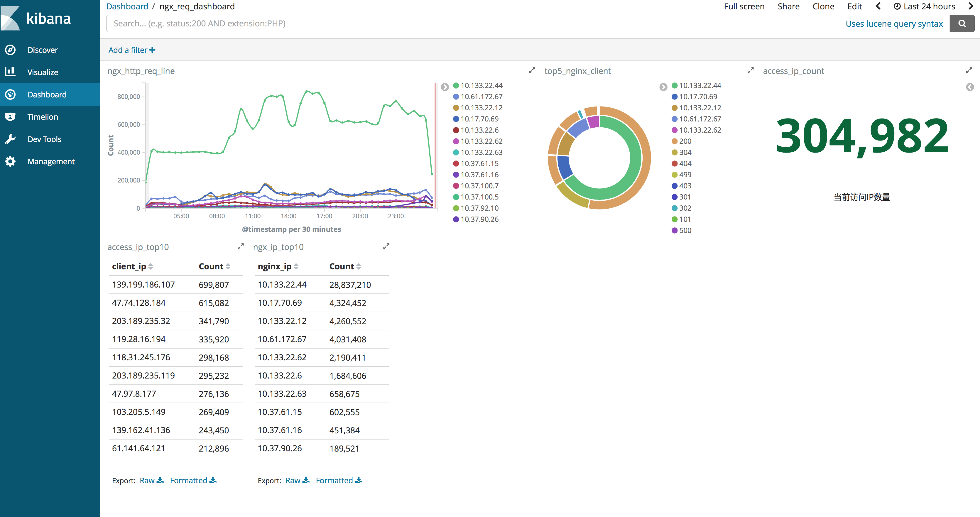Open the Last 24 hours time picker
980x517 pixels.
924,6
